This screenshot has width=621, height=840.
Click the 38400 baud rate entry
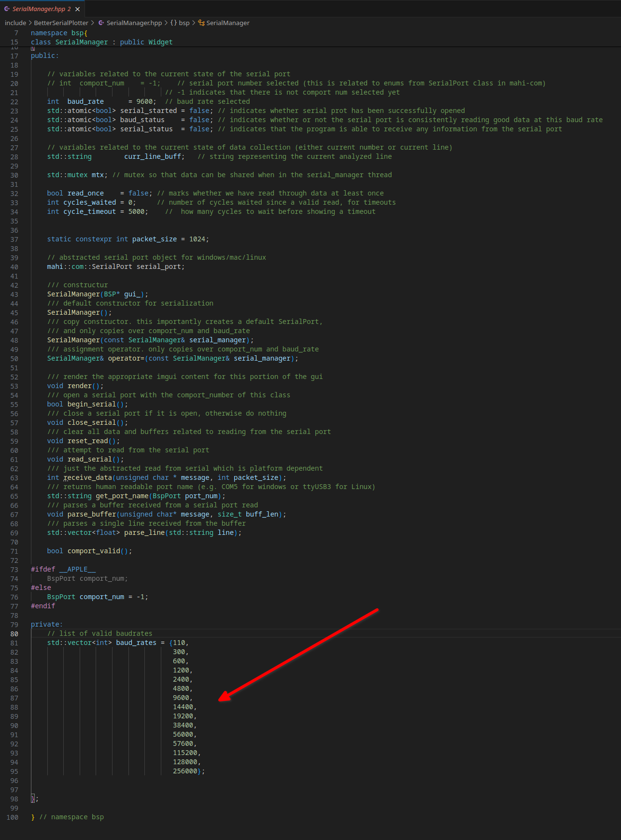click(183, 726)
